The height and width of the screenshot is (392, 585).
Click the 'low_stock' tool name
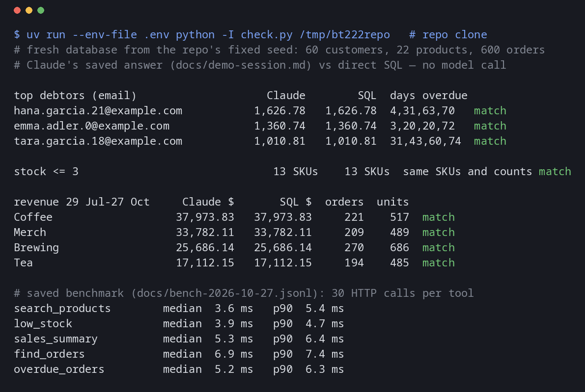click(43, 324)
